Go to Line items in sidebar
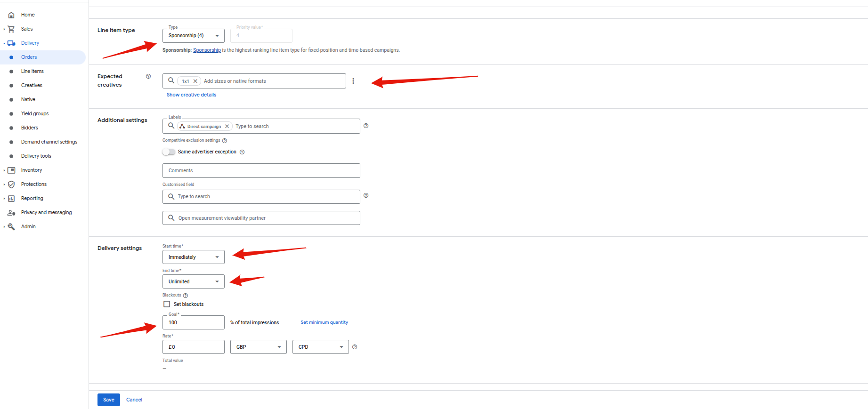This screenshot has width=868, height=409. 32,72
